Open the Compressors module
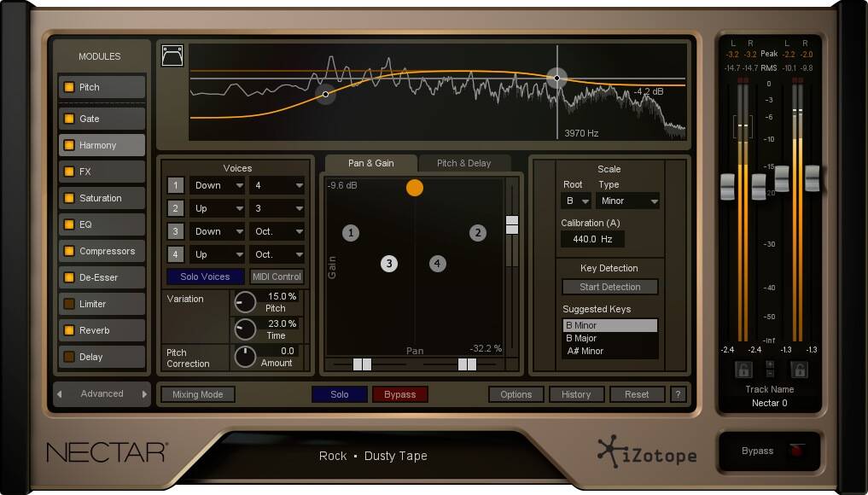This screenshot has width=868, height=495. click(102, 251)
